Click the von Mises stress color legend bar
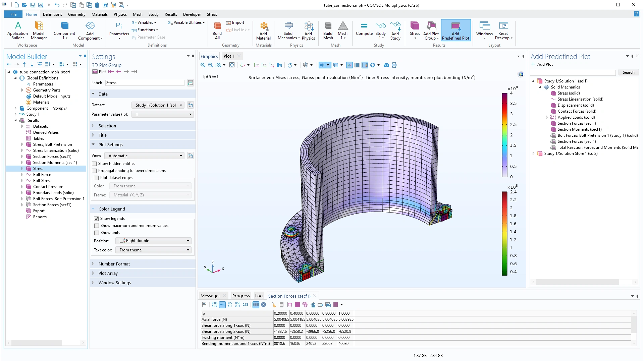The image size is (644, 361). (x=504, y=135)
